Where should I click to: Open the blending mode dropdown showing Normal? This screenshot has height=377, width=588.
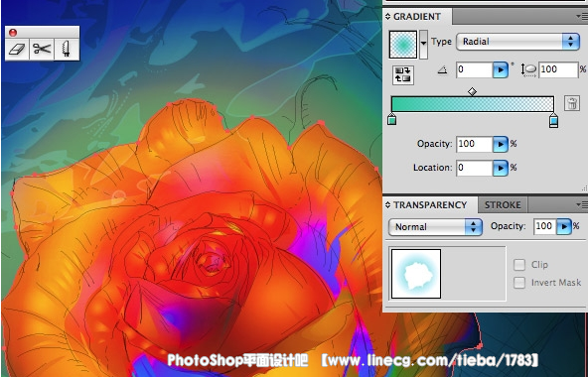pos(435,227)
